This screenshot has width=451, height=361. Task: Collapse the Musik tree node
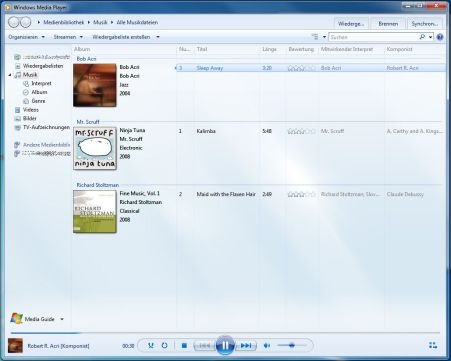tap(10, 75)
